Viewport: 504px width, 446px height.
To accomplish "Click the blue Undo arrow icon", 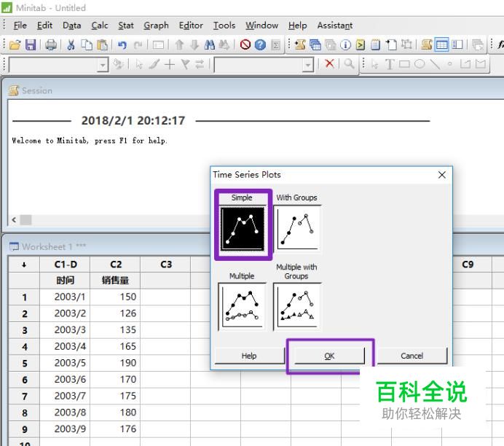I will 122,44.
